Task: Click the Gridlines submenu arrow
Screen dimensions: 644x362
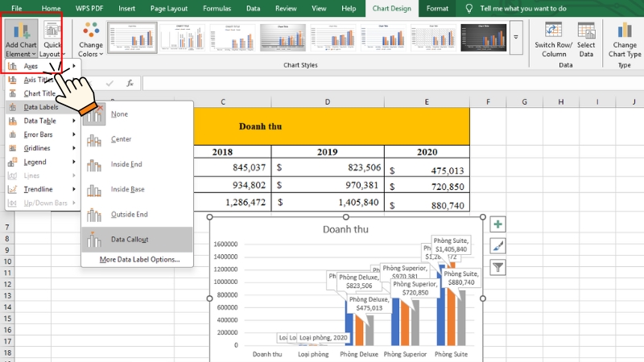Action: (x=74, y=148)
